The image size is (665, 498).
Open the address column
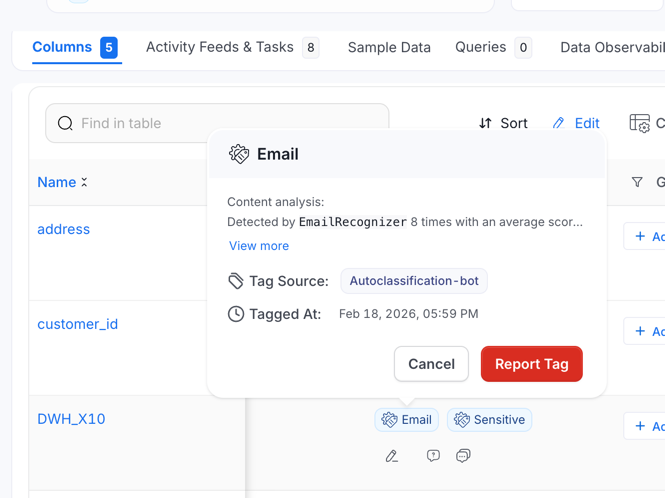pos(64,229)
